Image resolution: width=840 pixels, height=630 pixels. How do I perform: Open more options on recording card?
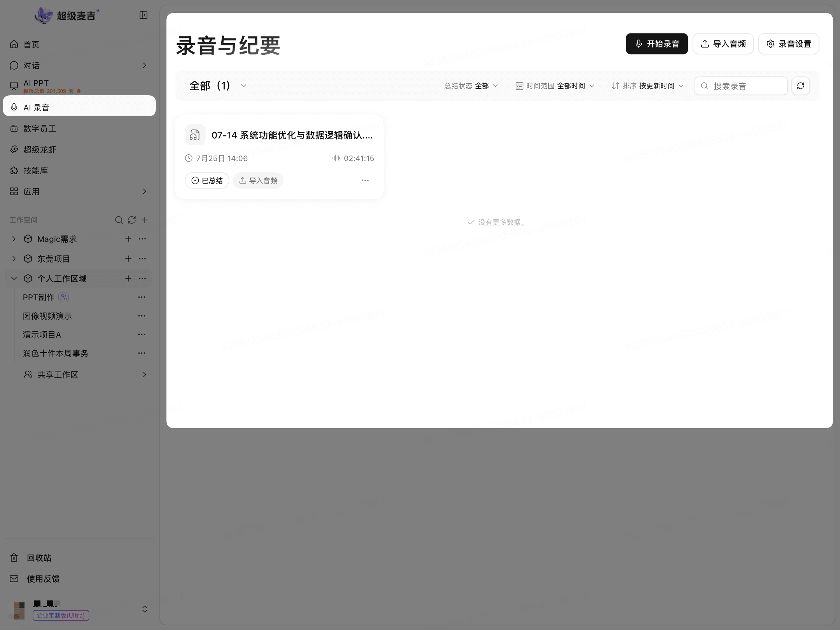pyautogui.click(x=365, y=180)
